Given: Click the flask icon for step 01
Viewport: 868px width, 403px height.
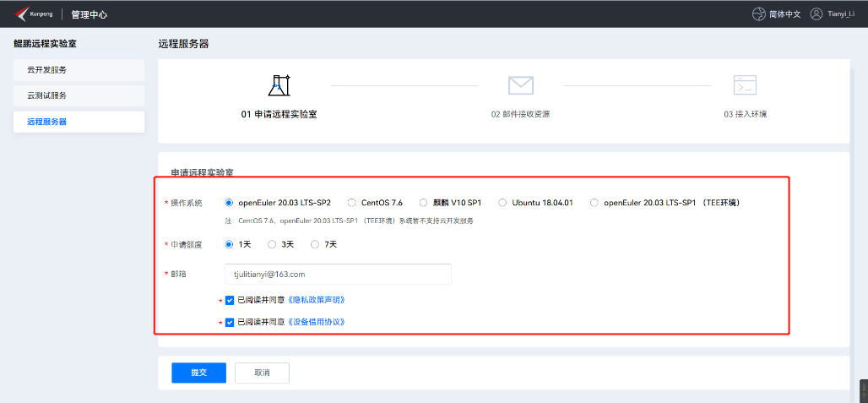Looking at the screenshot, I should tap(279, 84).
